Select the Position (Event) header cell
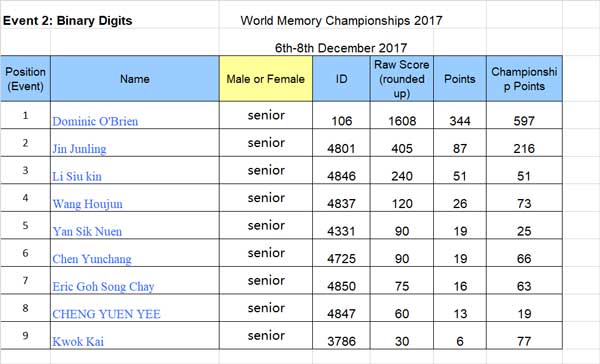 25,79
